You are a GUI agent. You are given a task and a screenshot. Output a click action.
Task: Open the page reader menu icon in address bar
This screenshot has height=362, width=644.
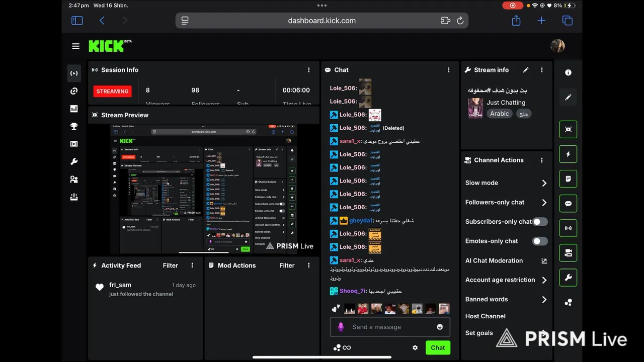(x=185, y=21)
